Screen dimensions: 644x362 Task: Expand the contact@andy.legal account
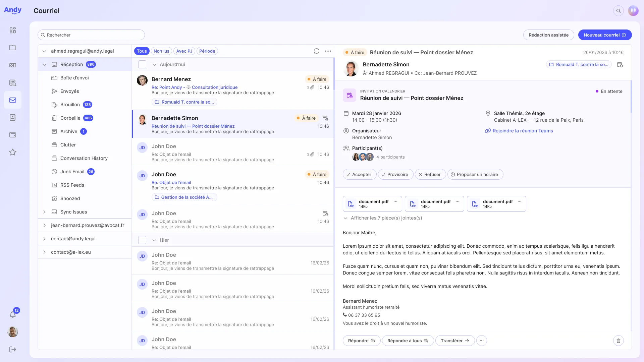[44, 239]
